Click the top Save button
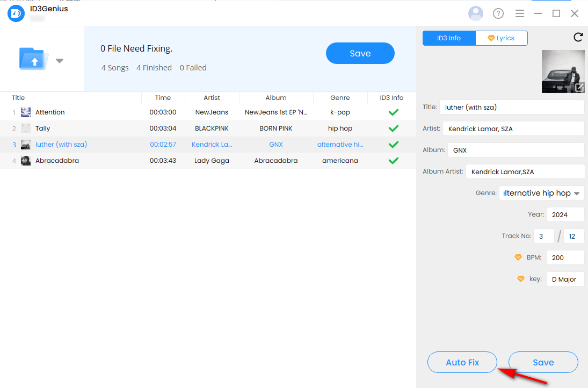The height and width of the screenshot is (388, 588). (360, 53)
